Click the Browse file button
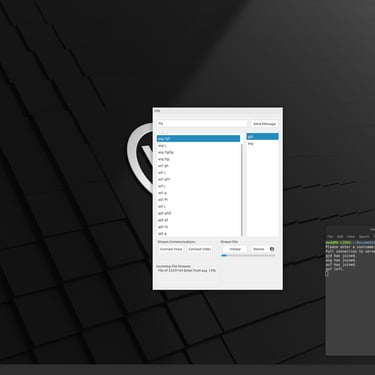The width and height of the screenshot is (375, 375). pyautogui.click(x=258, y=249)
